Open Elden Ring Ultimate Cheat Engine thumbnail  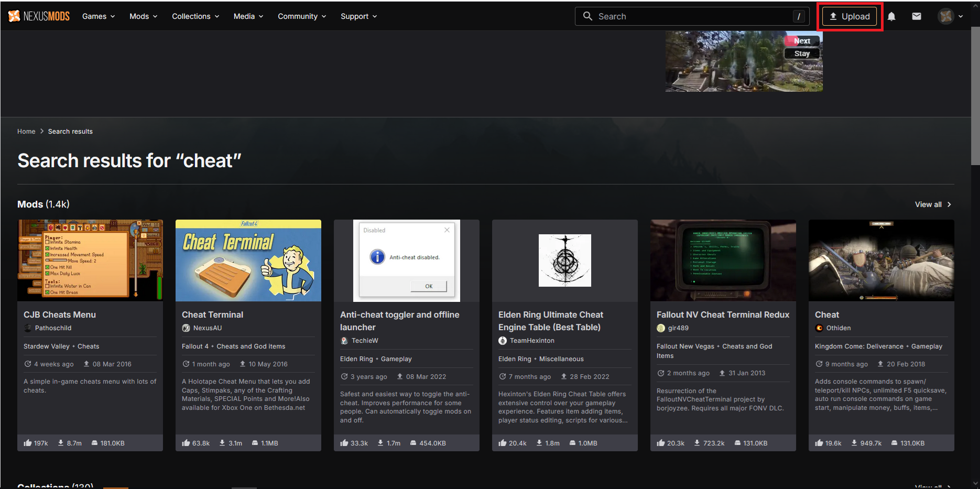pos(564,260)
